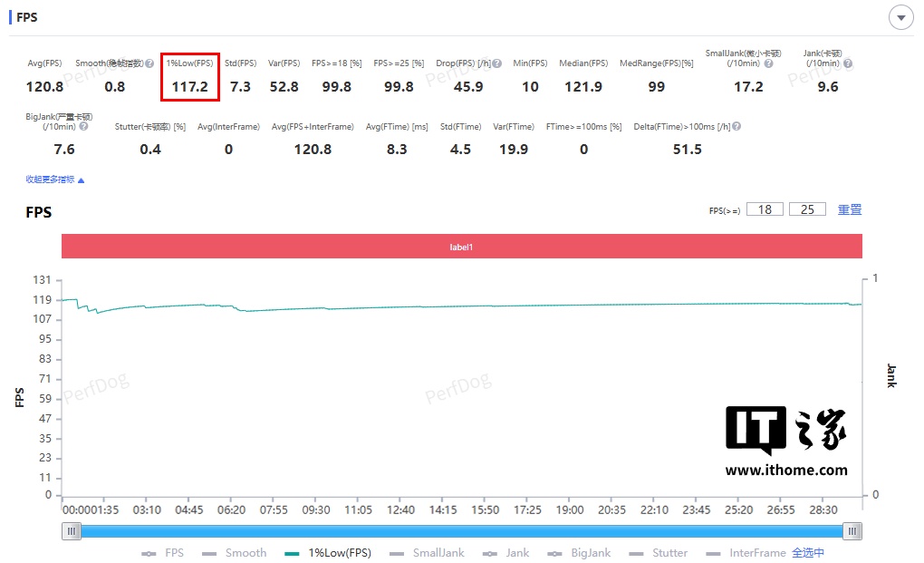
Task: Collapse the FPS panel with the arrow button
Action: (901, 18)
